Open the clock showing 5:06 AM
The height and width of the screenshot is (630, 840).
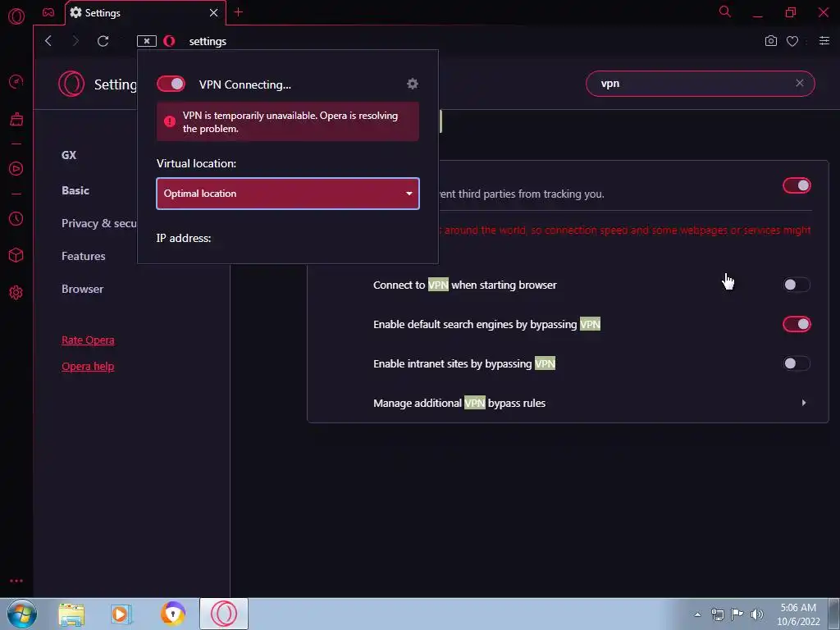[798, 614]
